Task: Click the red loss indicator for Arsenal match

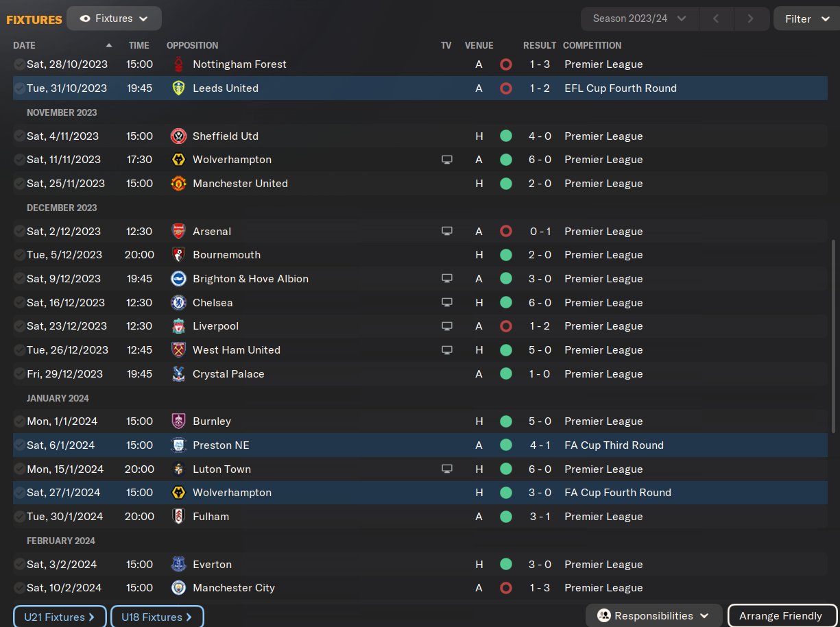Action: [x=506, y=232]
